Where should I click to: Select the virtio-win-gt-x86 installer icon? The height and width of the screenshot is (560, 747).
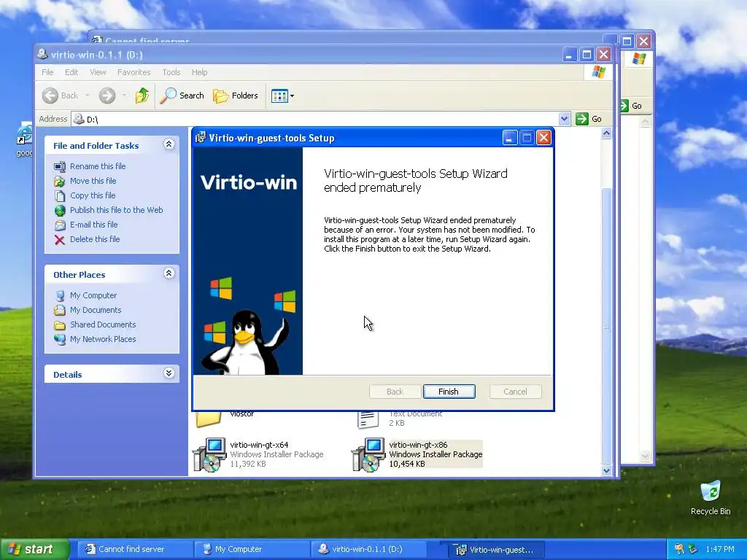point(368,455)
